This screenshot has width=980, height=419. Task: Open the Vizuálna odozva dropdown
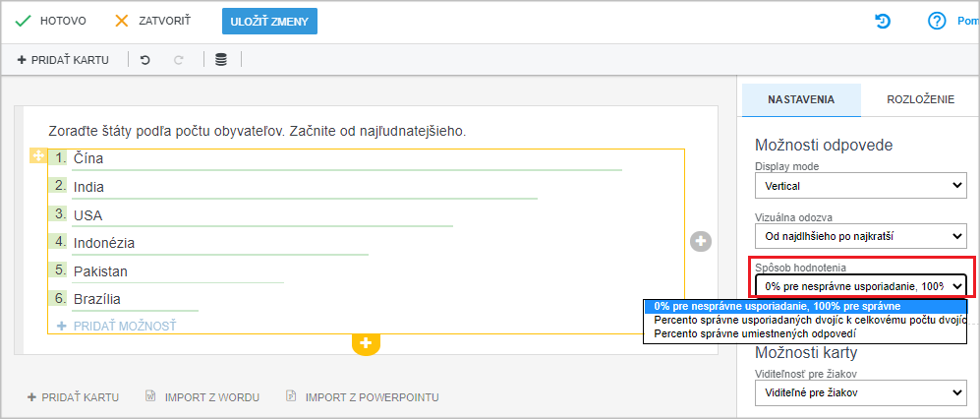pyautogui.click(x=859, y=236)
